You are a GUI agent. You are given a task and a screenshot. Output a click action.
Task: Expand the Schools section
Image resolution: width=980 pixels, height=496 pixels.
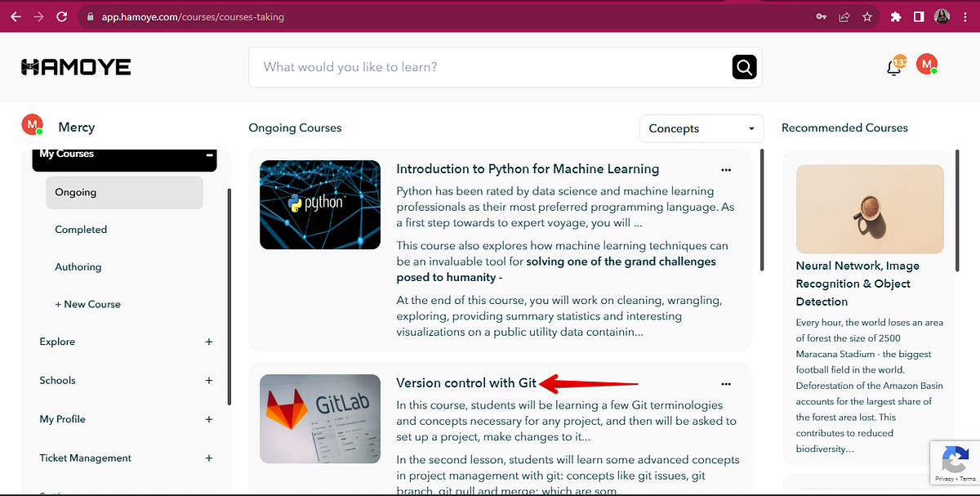pos(208,380)
